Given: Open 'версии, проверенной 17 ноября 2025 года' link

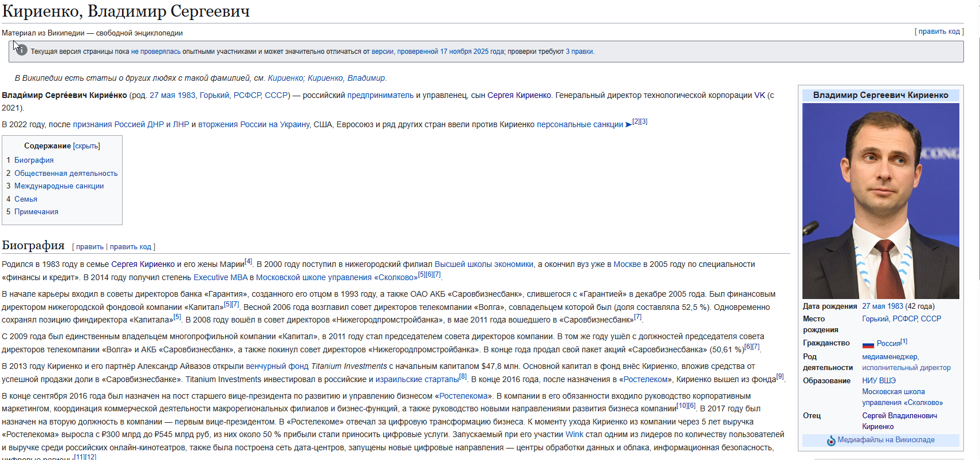Looking at the screenshot, I should [438, 52].
